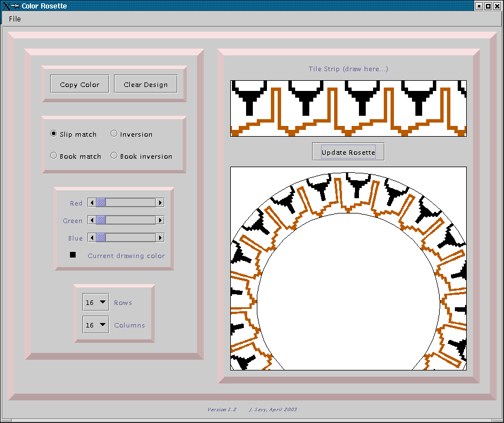This screenshot has width=504, height=423.
Task: Open the Rows dropdown
Action: [96, 302]
